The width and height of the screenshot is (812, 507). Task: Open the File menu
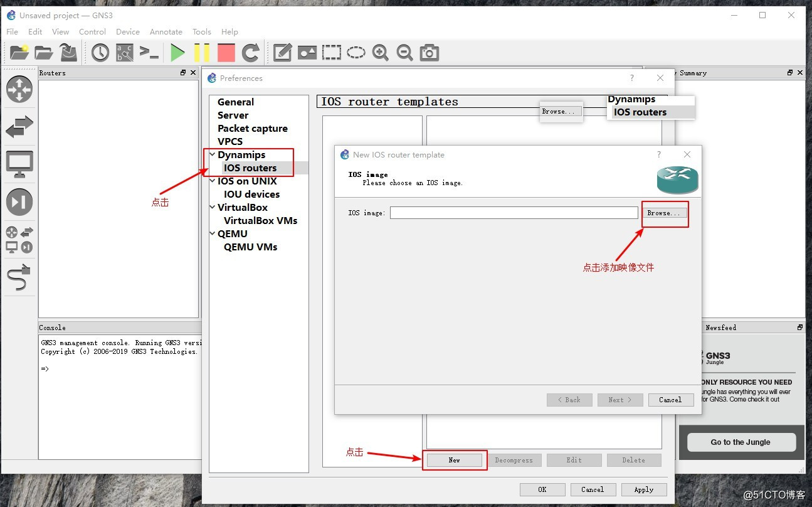point(12,31)
